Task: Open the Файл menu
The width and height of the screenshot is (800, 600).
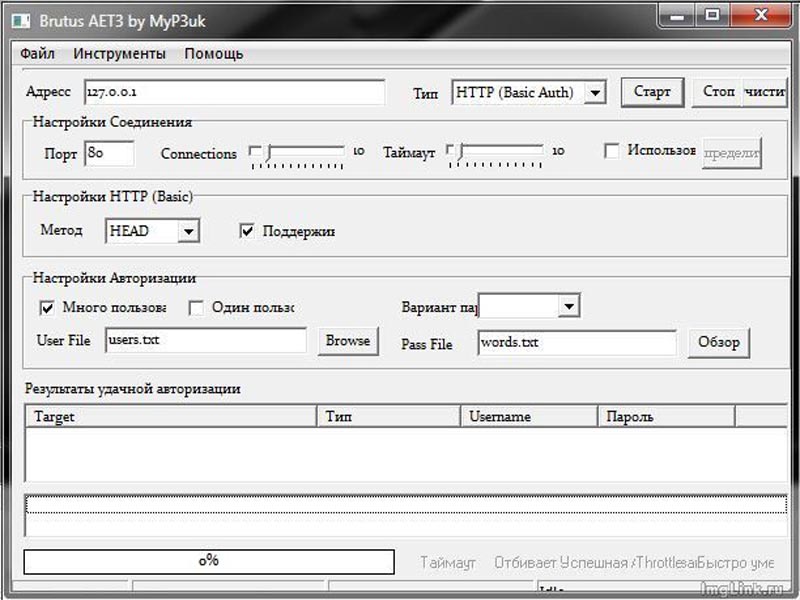Action: [37, 54]
